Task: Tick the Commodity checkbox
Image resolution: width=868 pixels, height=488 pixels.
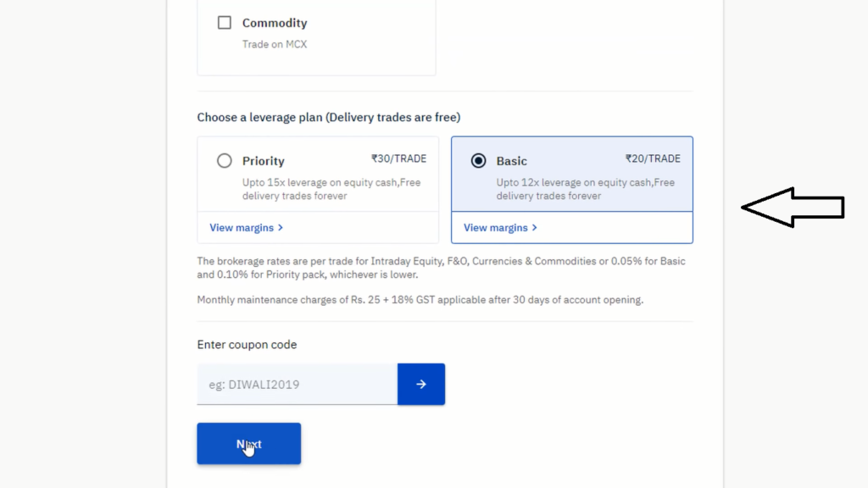Action: pyautogui.click(x=224, y=23)
